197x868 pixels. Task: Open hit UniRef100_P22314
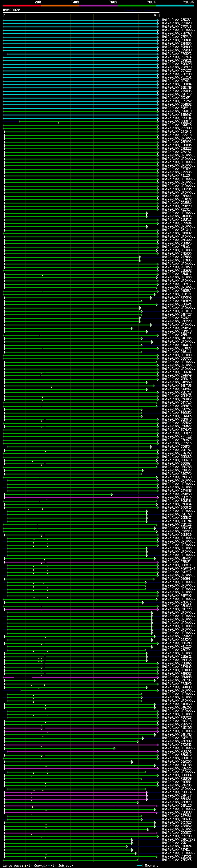click(177, 210)
